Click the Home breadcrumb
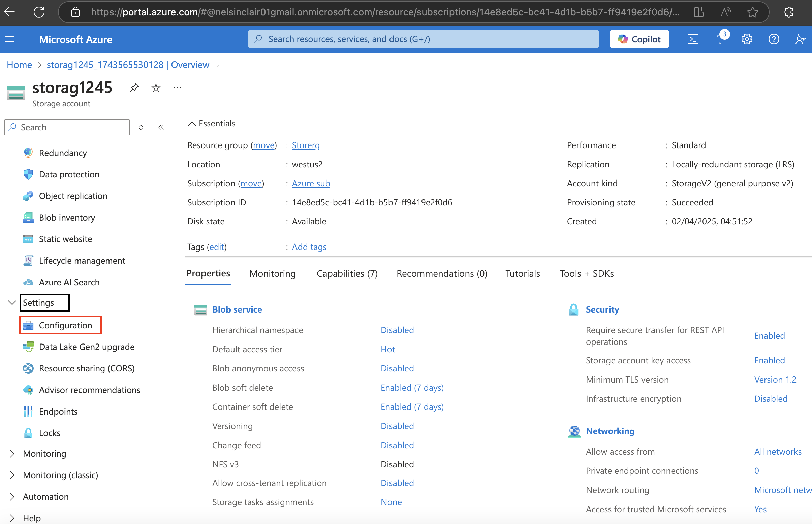The height and width of the screenshot is (524, 812). click(20, 65)
